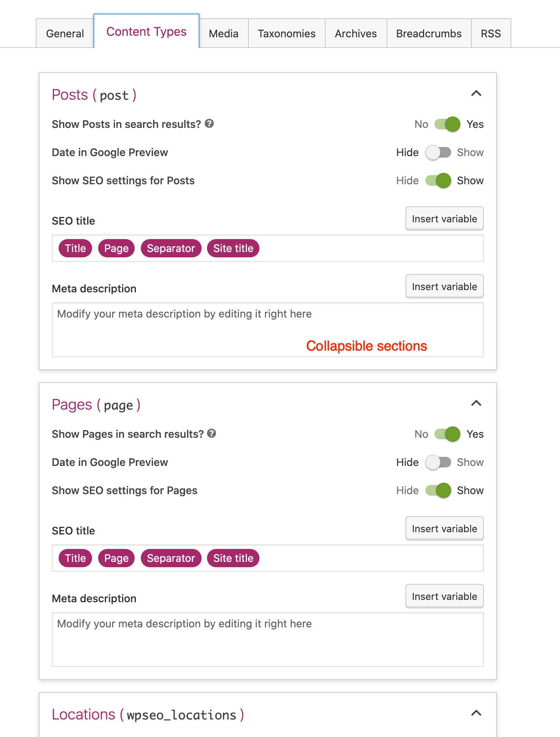This screenshot has height=737, width=560.
Task: Collapse the Pages section
Action: point(476,403)
